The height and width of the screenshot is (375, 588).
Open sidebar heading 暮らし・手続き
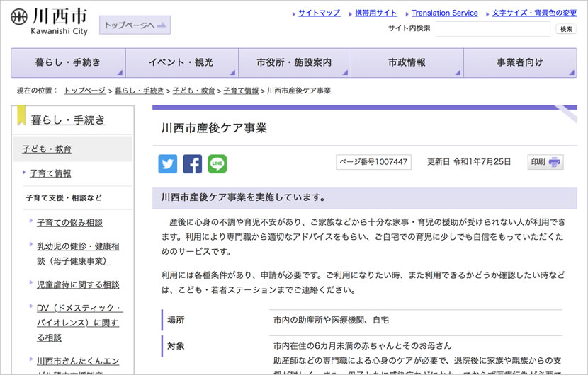pos(68,120)
